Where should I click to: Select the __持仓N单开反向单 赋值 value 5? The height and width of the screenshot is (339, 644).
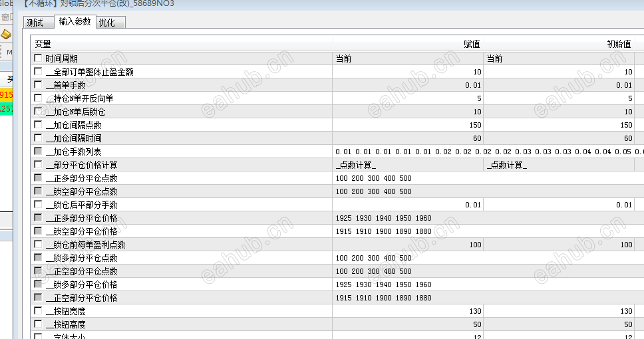click(x=408, y=98)
